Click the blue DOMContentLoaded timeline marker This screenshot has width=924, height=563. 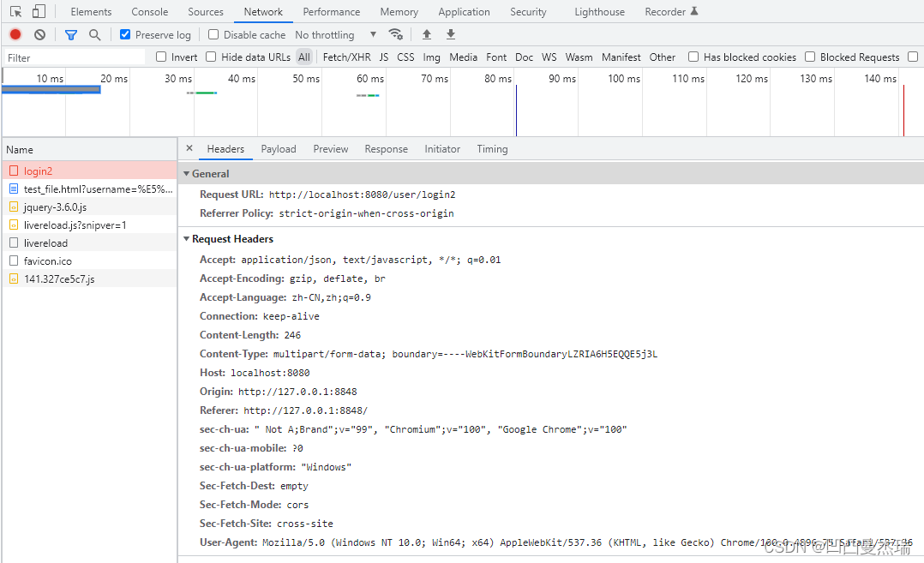point(516,111)
